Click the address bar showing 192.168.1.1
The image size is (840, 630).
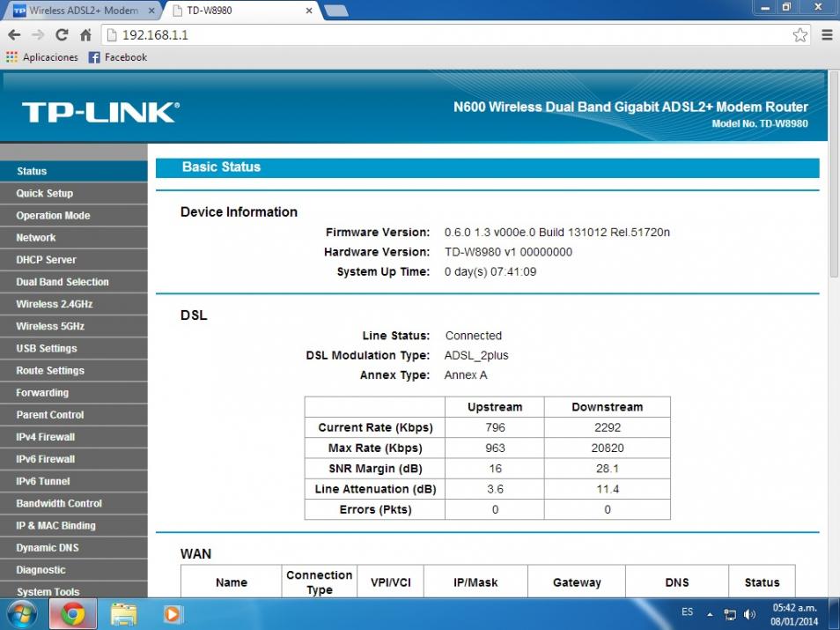(x=440, y=35)
